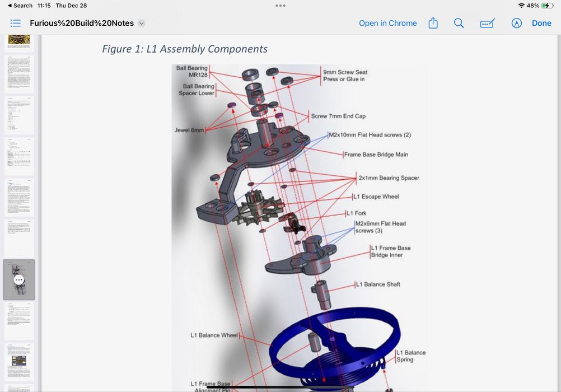Open the ellipsis menu on the selected thumbnail
This screenshot has width=561, height=392.
[x=19, y=279]
